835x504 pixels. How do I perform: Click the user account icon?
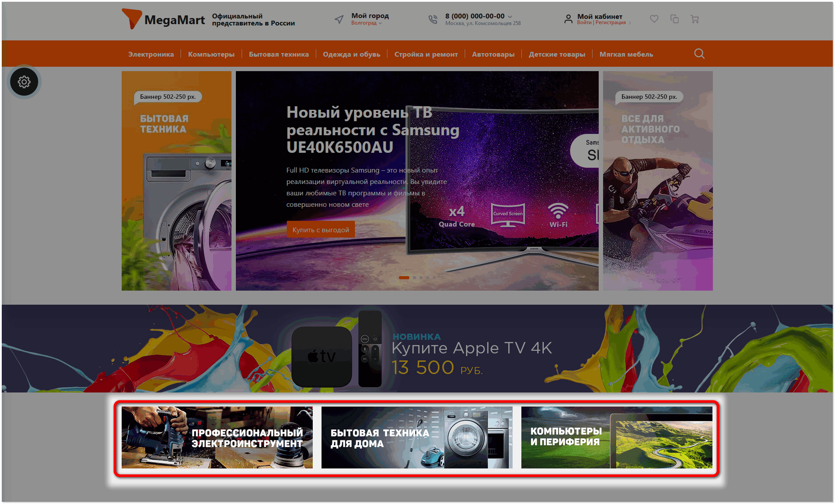(x=568, y=19)
